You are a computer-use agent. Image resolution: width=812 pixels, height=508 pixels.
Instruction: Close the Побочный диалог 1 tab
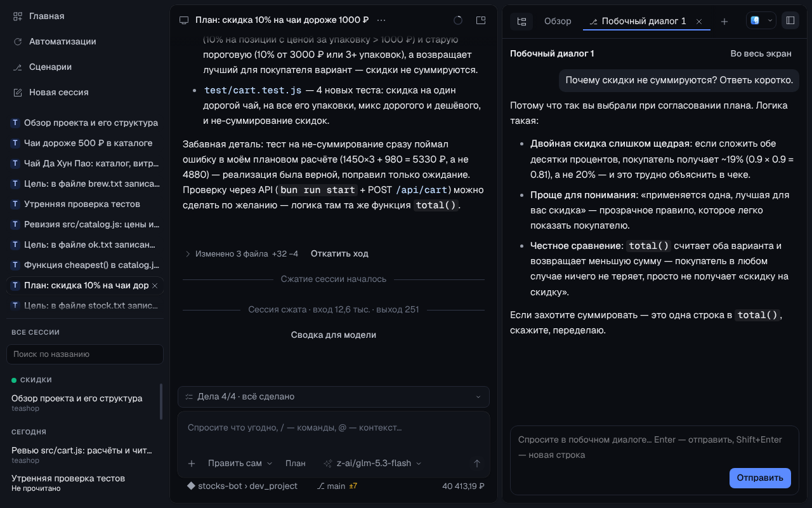tap(699, 21)
